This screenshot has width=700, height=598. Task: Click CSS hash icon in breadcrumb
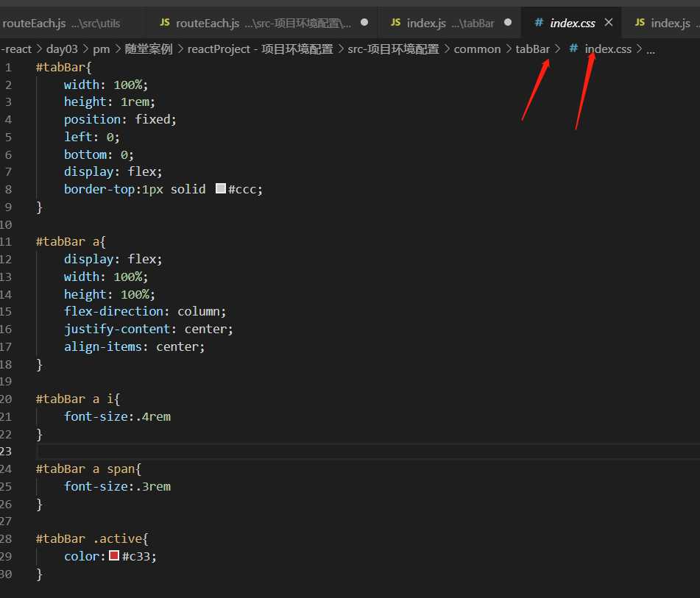point(573,49)
